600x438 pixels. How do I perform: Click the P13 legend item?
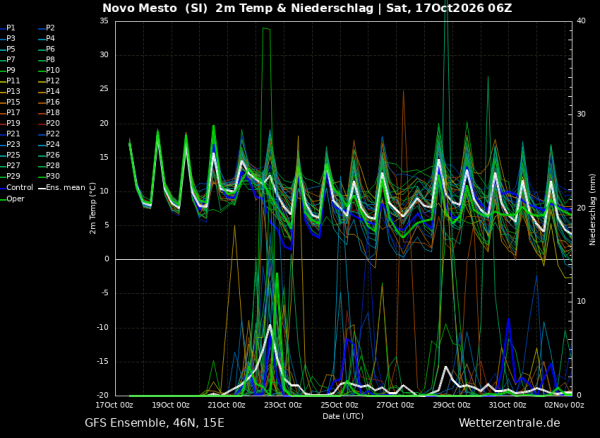(x=10, y=91)
